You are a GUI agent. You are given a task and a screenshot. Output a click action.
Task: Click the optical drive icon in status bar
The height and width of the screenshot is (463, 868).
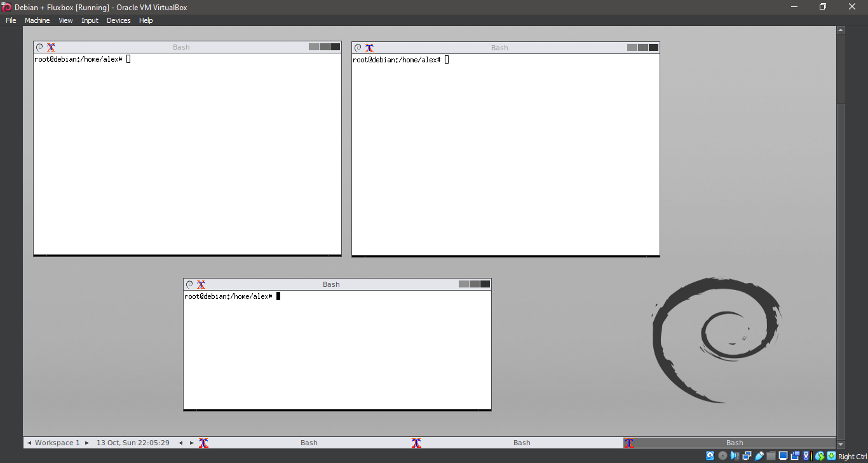[722, 456]
